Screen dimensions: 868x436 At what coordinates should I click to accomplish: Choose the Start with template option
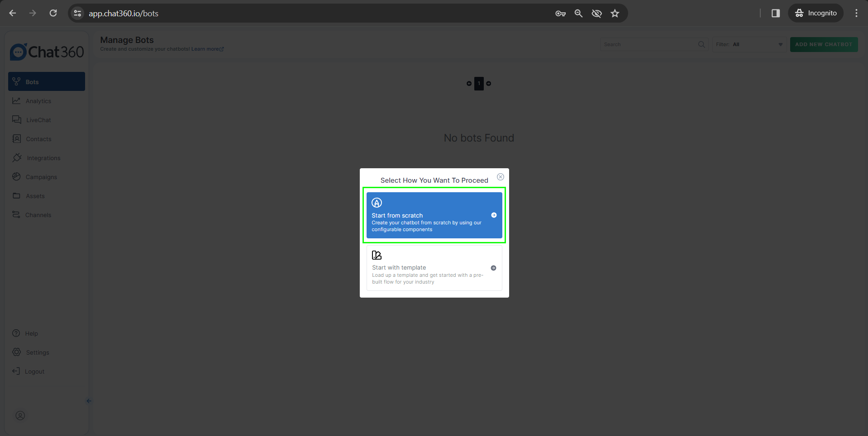(434, 268)
